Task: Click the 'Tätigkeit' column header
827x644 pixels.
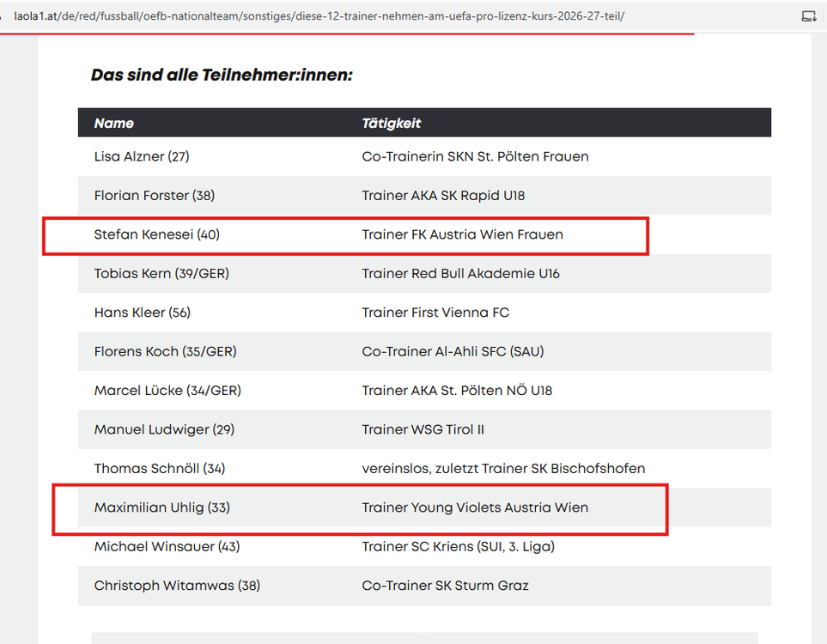Action: point(392,123)
